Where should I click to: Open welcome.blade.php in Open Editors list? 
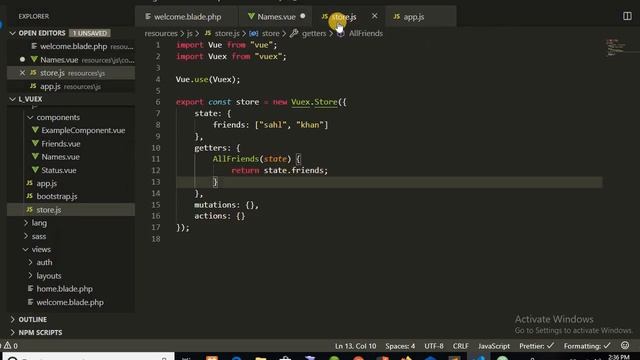tap(73, 47)
